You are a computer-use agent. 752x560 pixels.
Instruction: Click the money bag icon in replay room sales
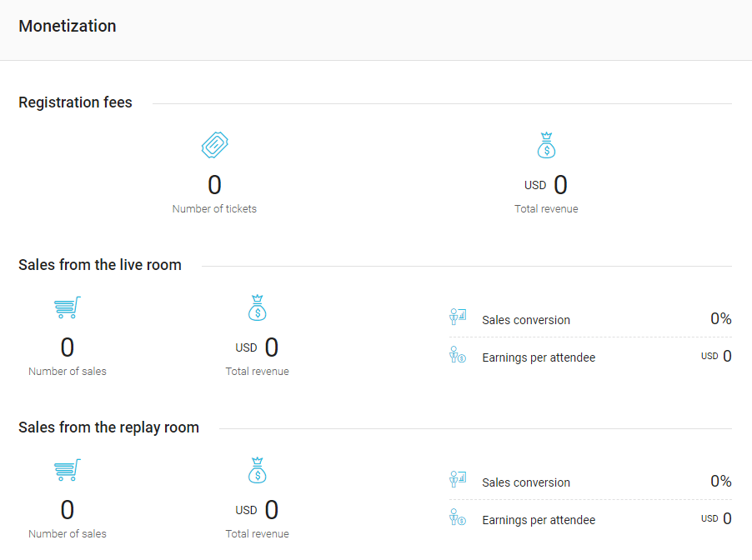pyautogui.click(x=257, y=470)
